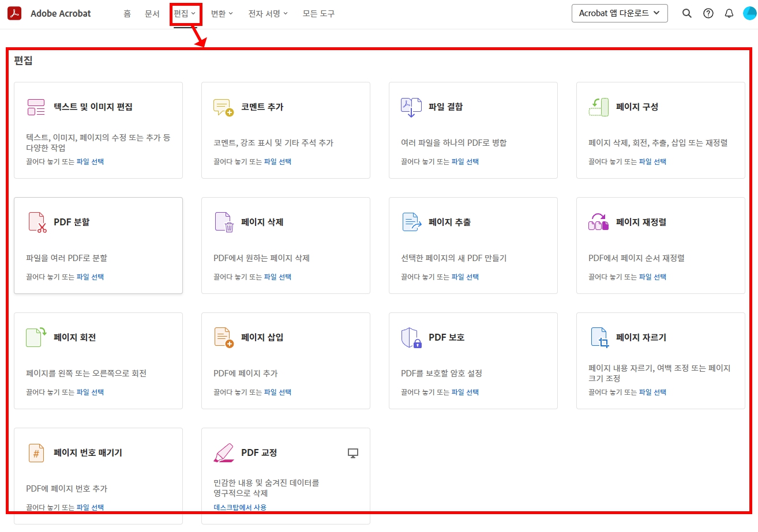The width and height of the screenshot is (758, 532).
Task: Click the 여러 파일을 하나의 PDF로 병합 description
Action: pos(454,142)
